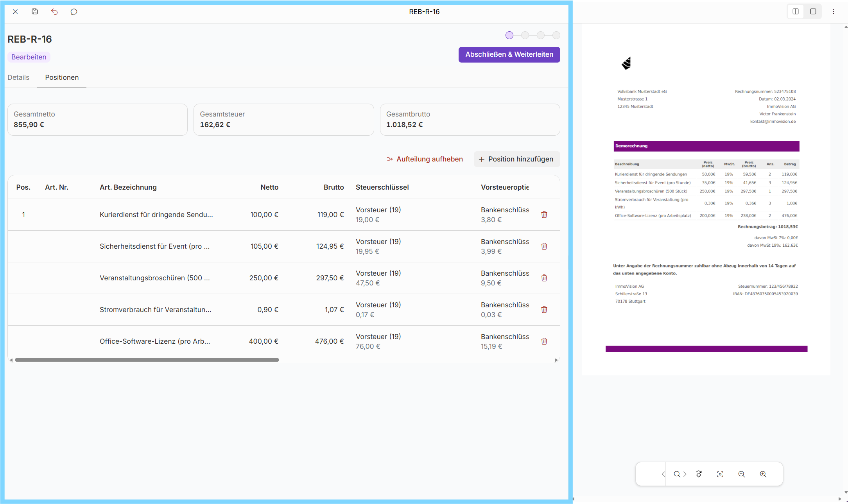The height and width of the screenshot is (504, 848).
Task: Search within the document preview
Action: point(677,474)
